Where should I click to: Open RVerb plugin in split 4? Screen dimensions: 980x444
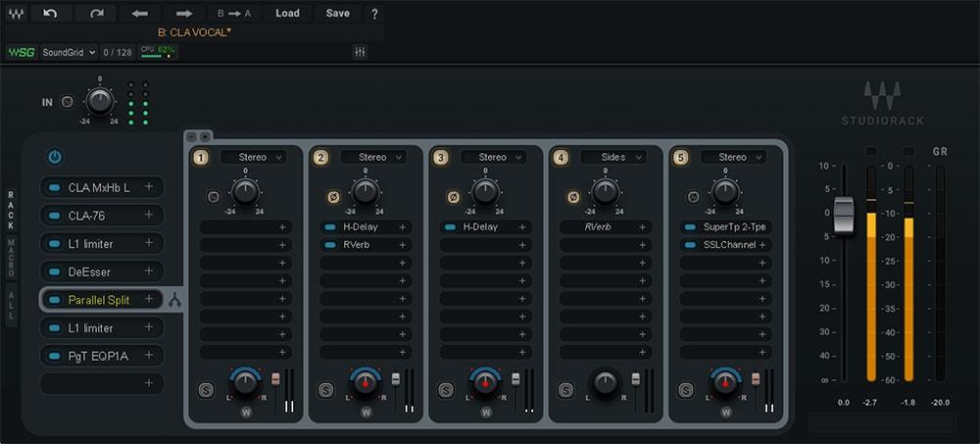pyautogui.click(x=597, y=227)
